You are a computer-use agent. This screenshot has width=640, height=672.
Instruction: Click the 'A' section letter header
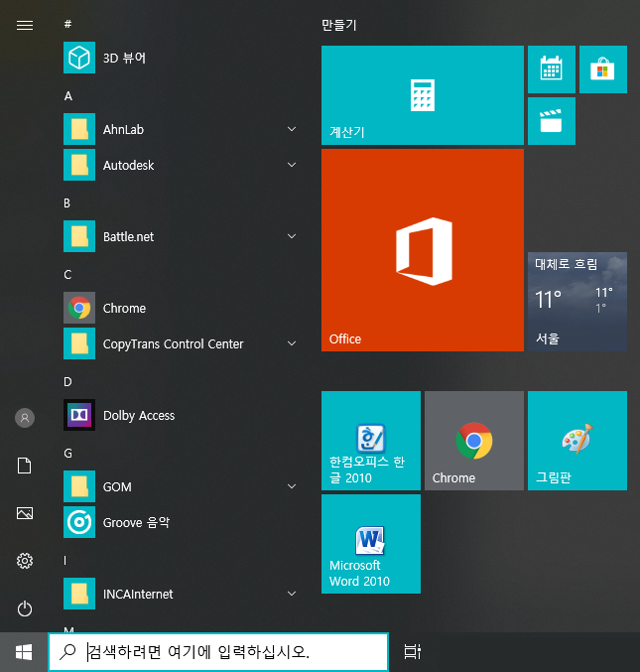pos(68,96)
